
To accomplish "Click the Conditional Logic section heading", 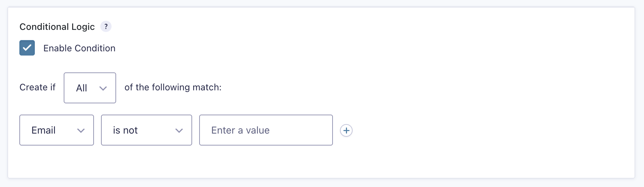I will (57, 27).
